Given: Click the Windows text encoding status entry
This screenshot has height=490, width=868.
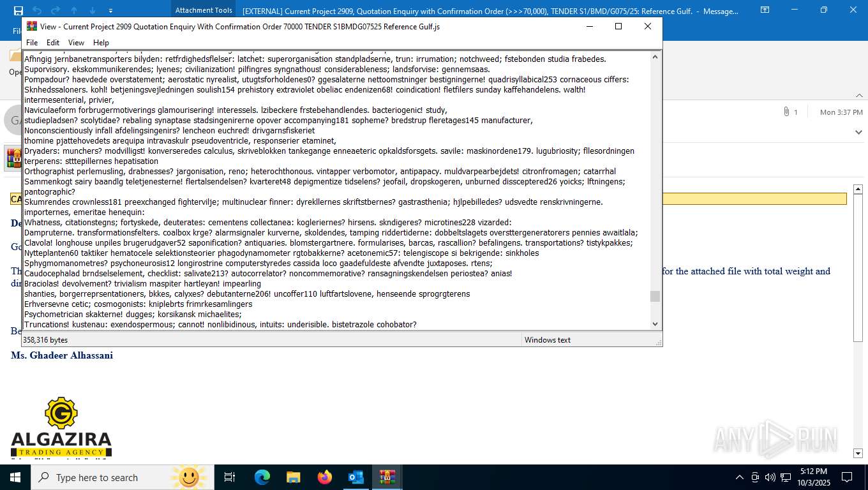Looking at the screenshot, I should (x=548, y=340).
